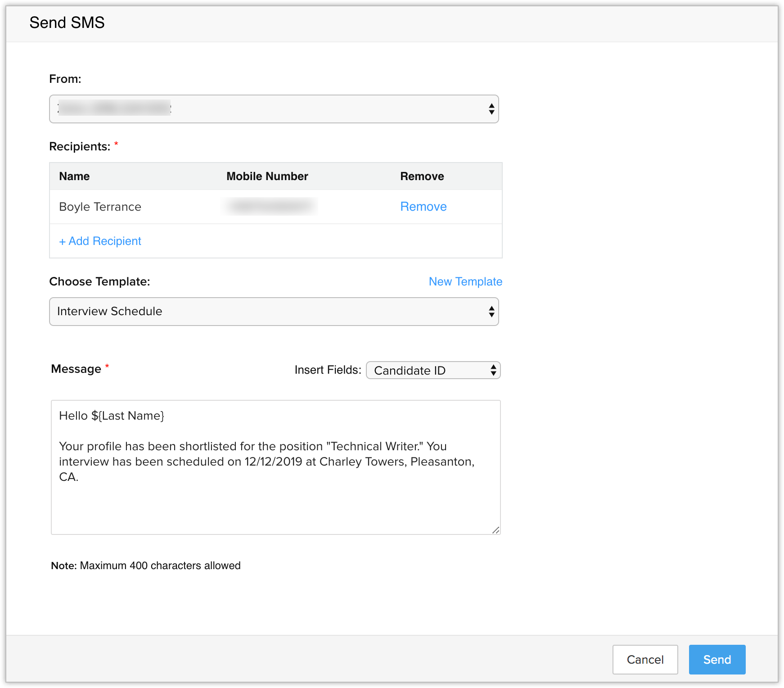The width and height of the screenshot is (784, 688).
Task: Click the Mobile Number column header
Action: tap(267, 177)
